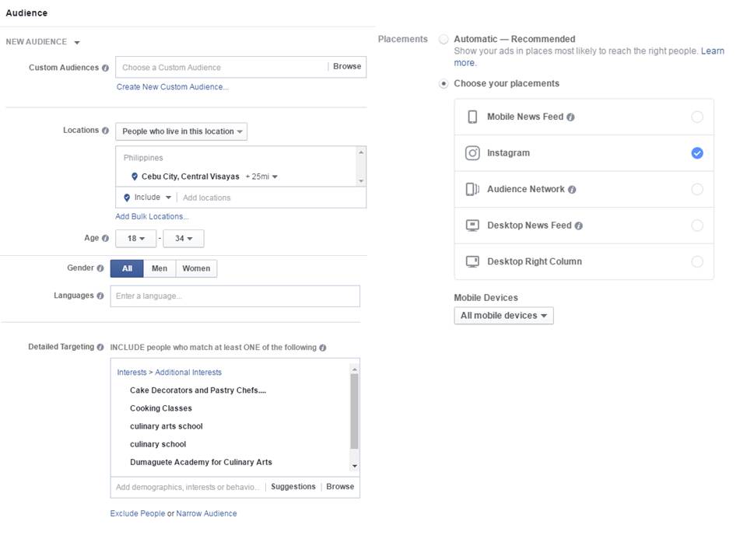Uncheck the Instagram placement checkbox

[x=697, y=153]
